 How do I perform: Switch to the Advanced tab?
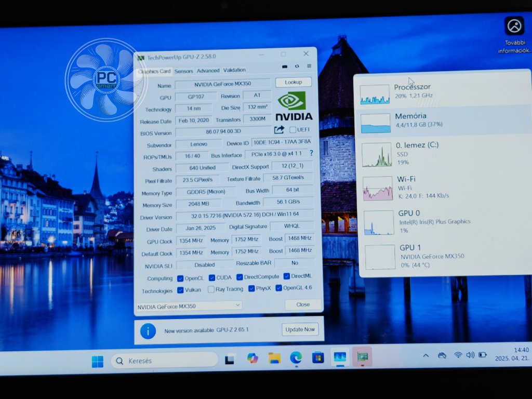pos(208,71)
